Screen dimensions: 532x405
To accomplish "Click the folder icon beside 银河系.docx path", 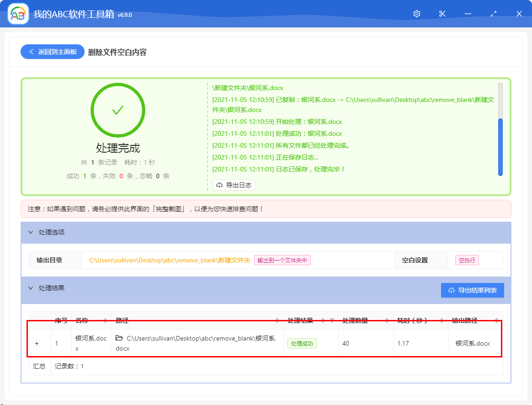I will [x=119, y=337].
